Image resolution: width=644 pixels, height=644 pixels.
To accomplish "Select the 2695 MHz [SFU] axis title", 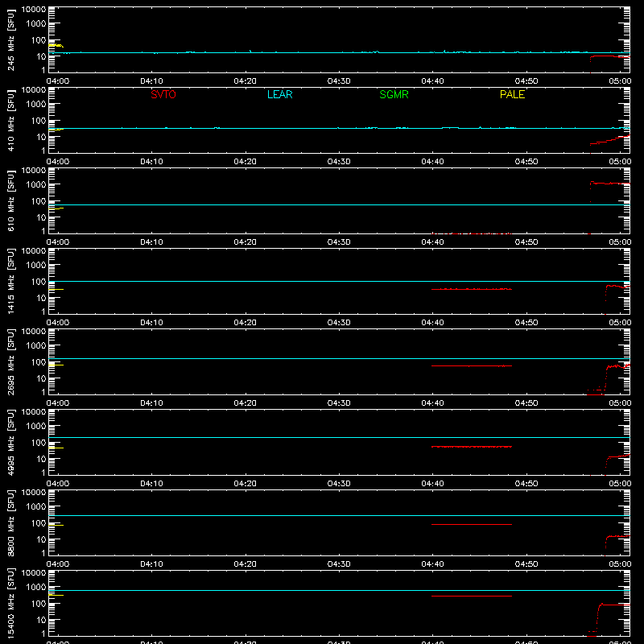I will click(10, 361).
